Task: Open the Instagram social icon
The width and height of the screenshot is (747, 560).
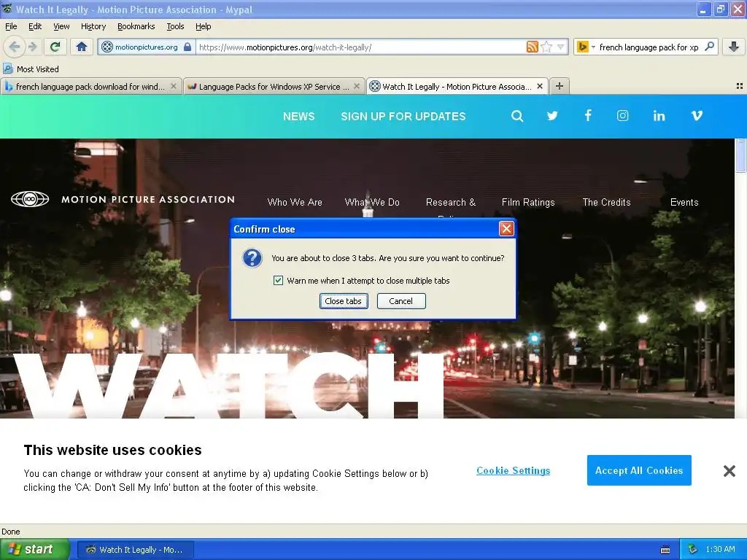Action: 623,116
